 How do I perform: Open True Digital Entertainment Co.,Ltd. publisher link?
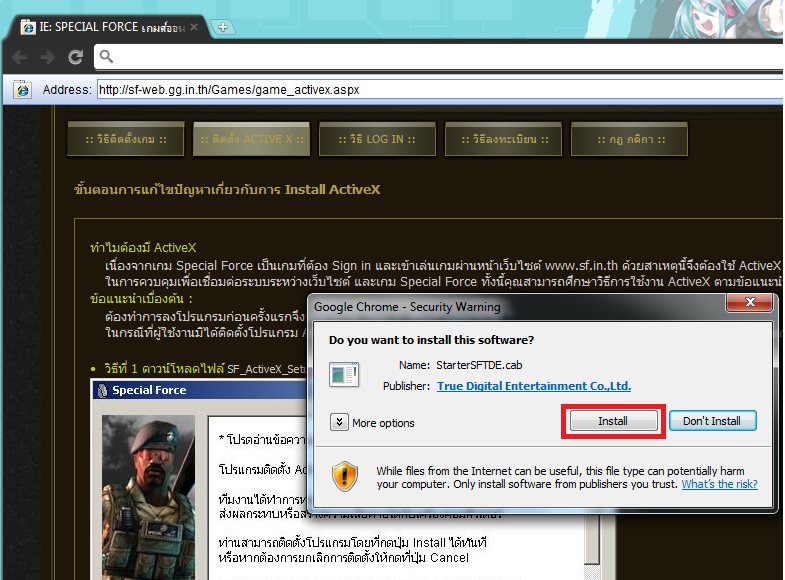(534, 386)
